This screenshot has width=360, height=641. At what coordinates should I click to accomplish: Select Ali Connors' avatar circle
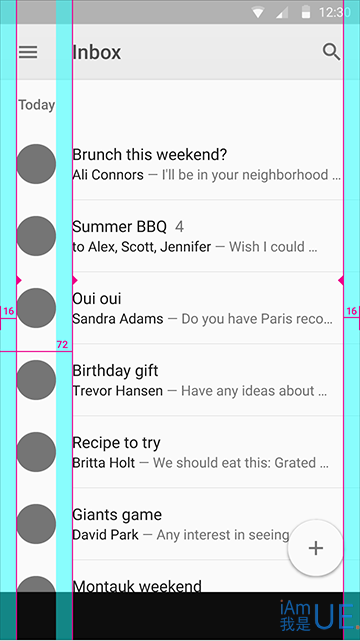(36, 164)
